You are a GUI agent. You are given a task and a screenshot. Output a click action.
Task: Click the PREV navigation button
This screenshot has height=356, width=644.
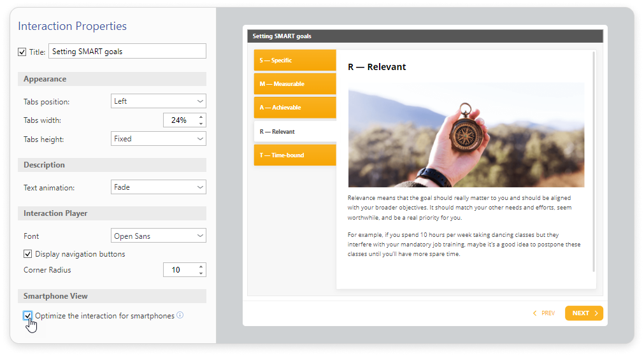pos(543,313)
